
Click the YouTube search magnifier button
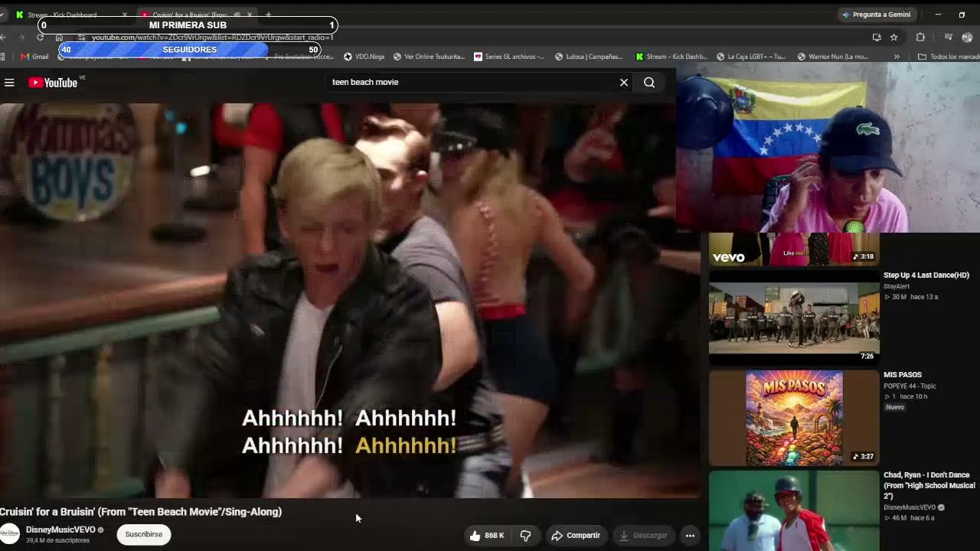point(649,83)
